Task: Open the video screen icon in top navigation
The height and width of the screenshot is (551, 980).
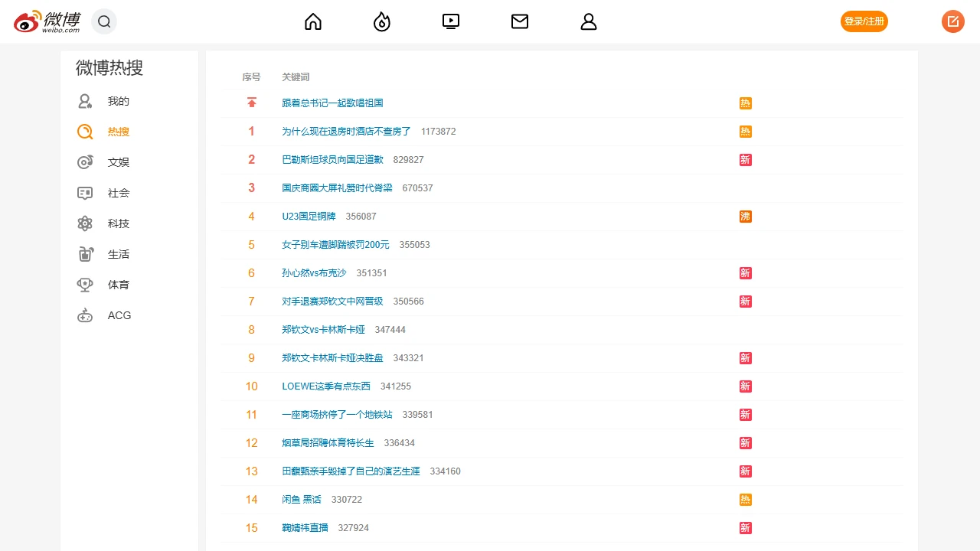Action: point(451,21)
